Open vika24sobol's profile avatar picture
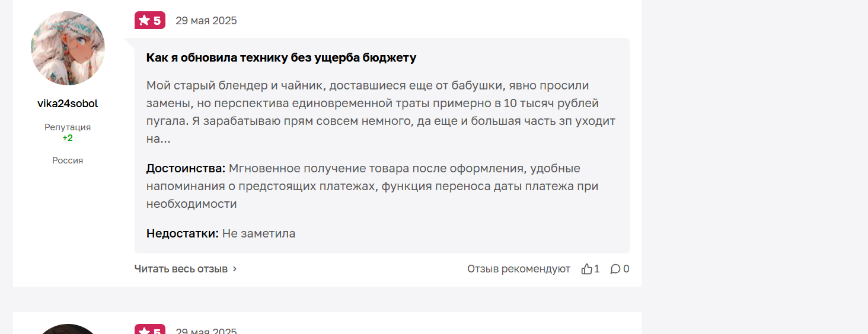868x334 pixels. (68, 49)
